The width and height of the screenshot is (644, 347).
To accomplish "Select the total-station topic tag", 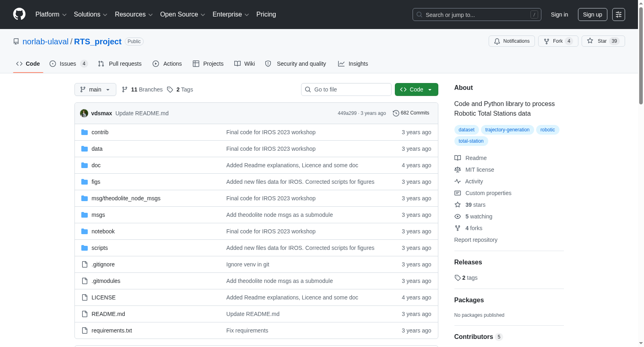I will tap(471, 141).
